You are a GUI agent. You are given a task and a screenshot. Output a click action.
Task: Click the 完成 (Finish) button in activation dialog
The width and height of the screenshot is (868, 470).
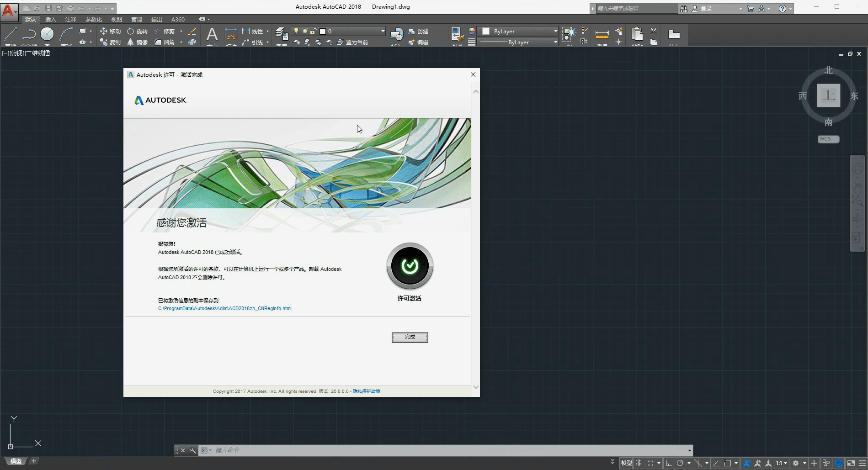pyautogui.click(x=410, y=337)
